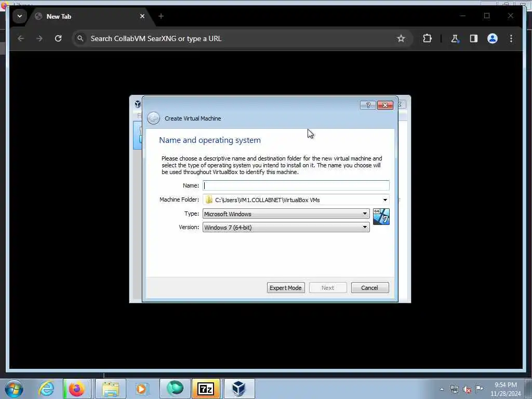532x399 pixels.
Task: Open the browser three-dot menu
Action: pyautogui.click(x=511, y=38)
